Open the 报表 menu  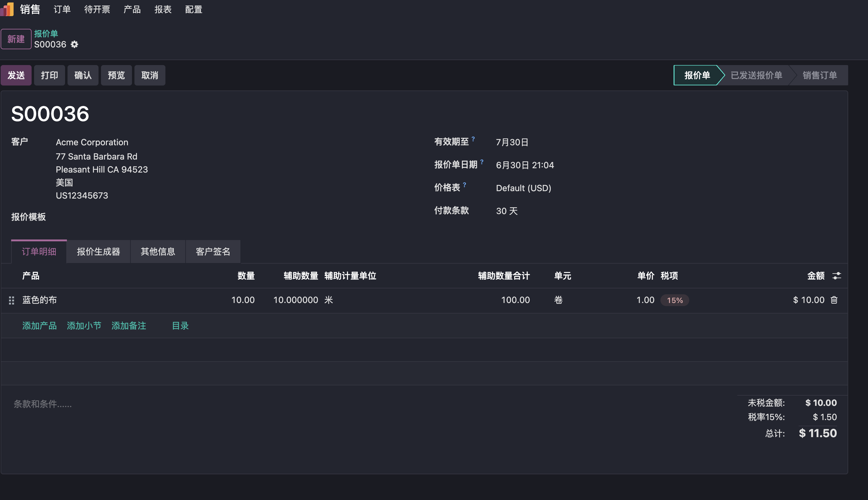pos(163,9)
